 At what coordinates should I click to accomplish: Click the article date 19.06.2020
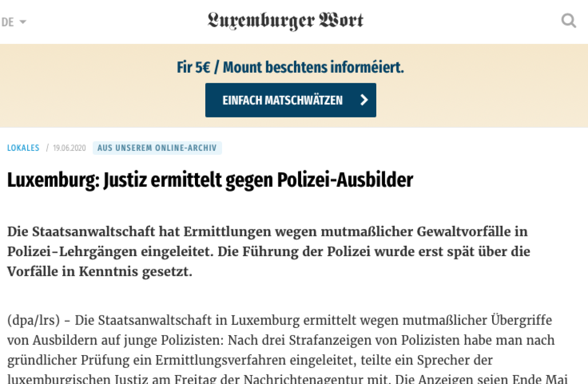click(x=69, y=148)
